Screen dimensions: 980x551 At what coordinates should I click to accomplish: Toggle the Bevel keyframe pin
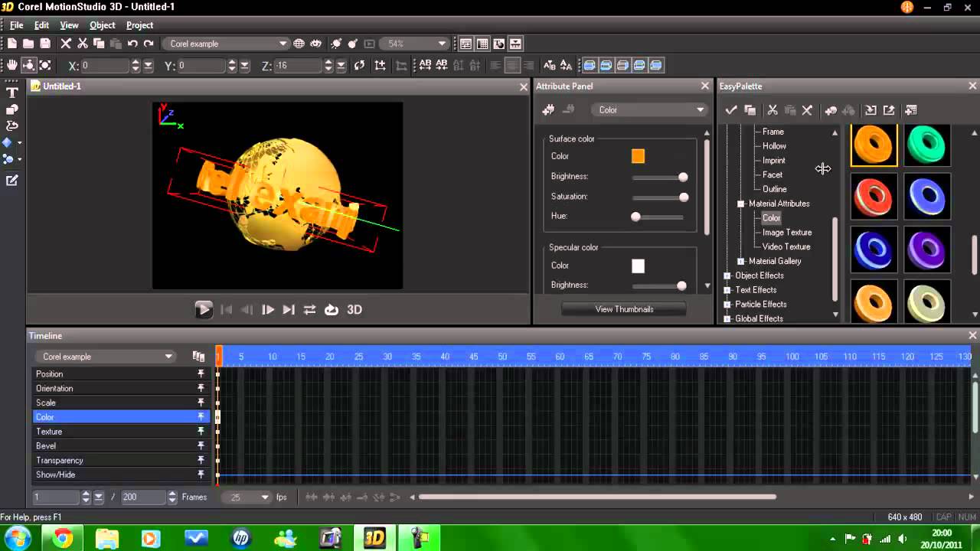201,446
